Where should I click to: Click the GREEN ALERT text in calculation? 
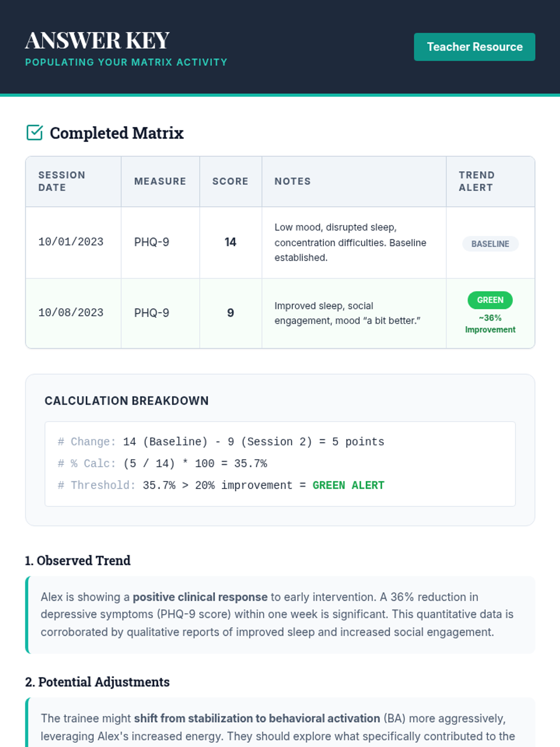348,486
